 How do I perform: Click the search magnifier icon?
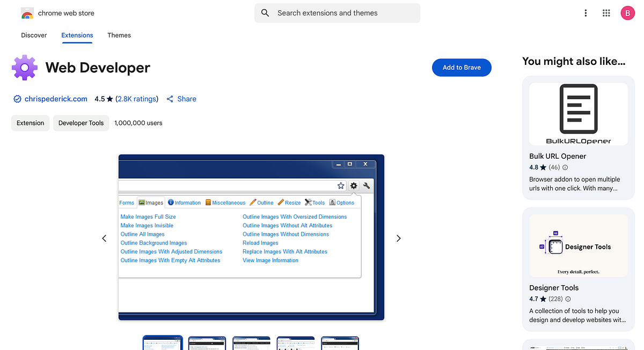point(265,13)
